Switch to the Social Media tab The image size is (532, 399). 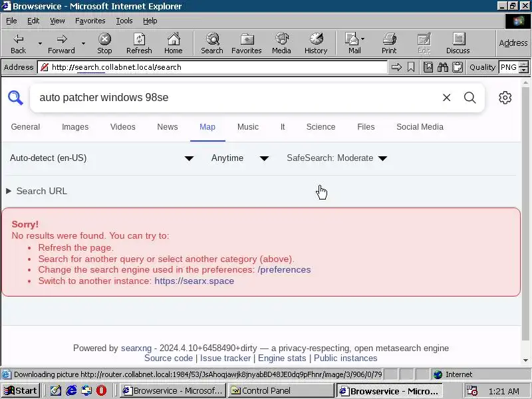pyautogui.click(x=420, y=127)
